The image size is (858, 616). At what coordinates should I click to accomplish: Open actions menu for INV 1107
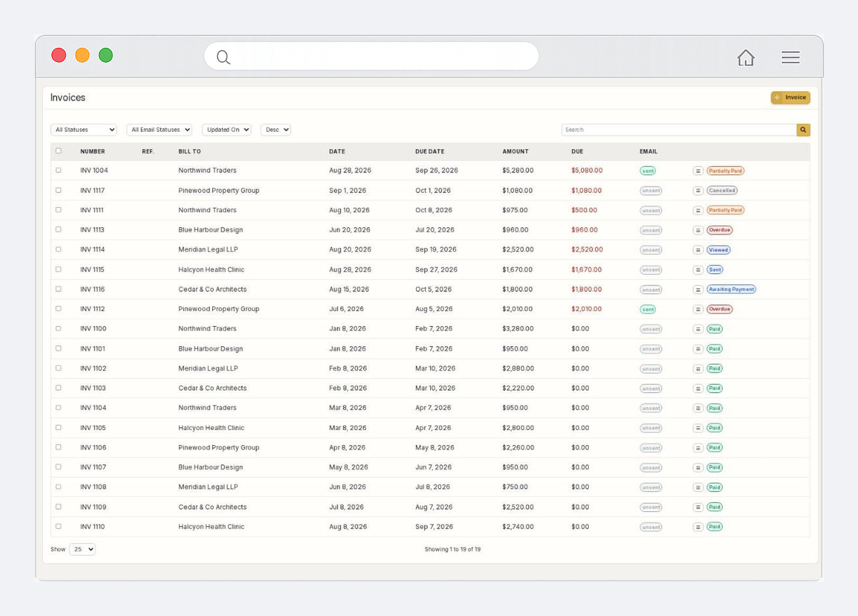coord(698,467)
